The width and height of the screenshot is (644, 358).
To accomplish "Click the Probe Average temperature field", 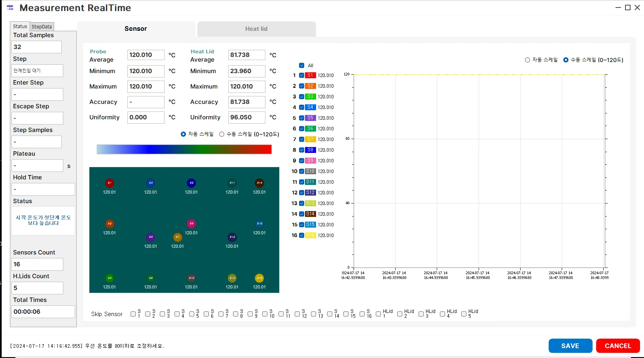I will 146,55.
